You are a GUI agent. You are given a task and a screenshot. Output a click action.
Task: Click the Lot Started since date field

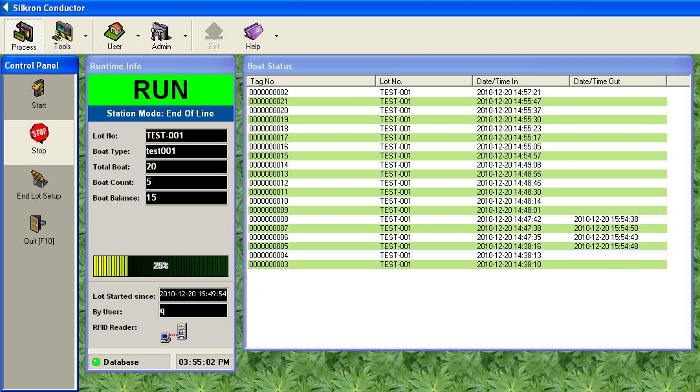click(193, 294)
